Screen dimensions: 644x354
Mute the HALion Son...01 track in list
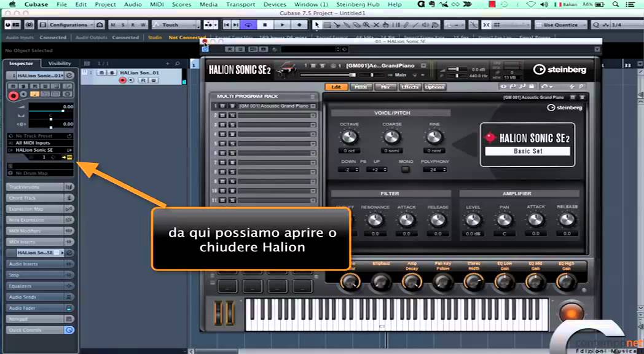(102, 73)
